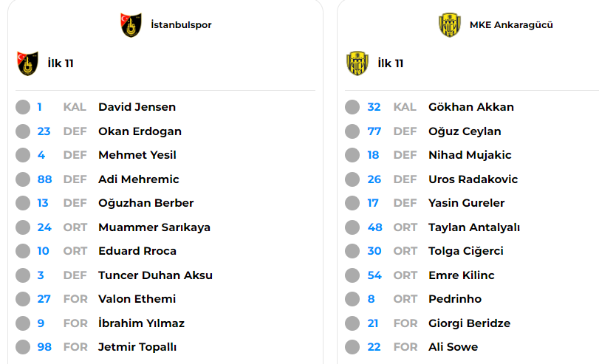Click the avatar circle next to Eduard Rroca
The image size is (599, 364).
[x=23, y=251]
